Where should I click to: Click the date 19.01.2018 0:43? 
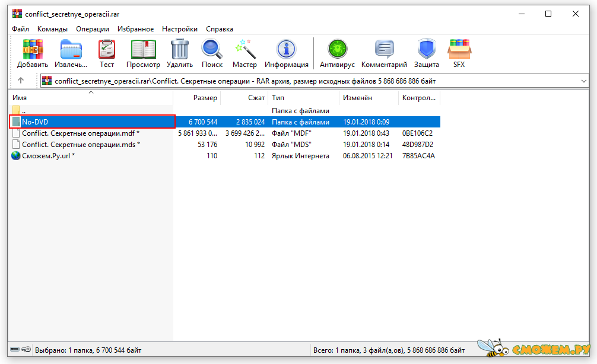pyautogui.click(x=366, y=133)
